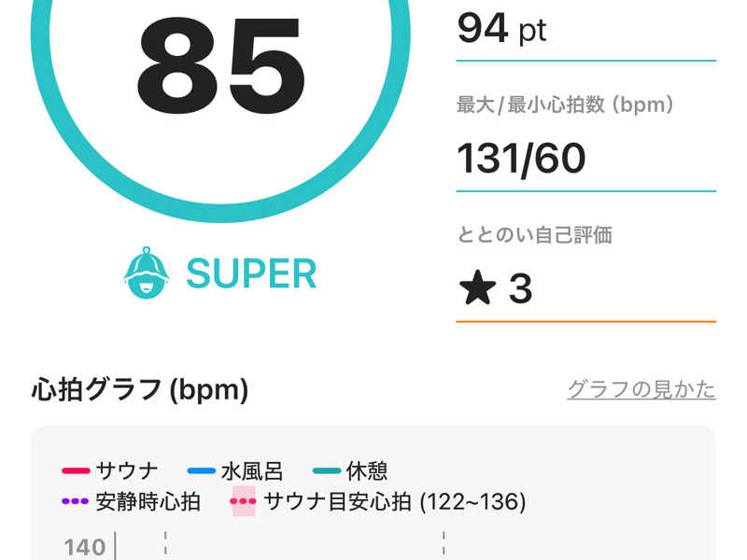Open the グラフの見かた link
747x560 pixels.
pos(641,389)
